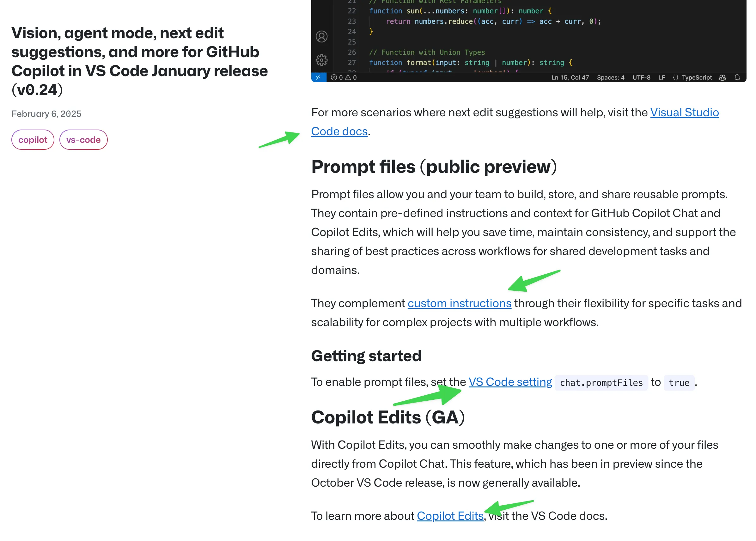756x541 pixels.
Task: Click the {} language status icon
Action: [675, 77]
